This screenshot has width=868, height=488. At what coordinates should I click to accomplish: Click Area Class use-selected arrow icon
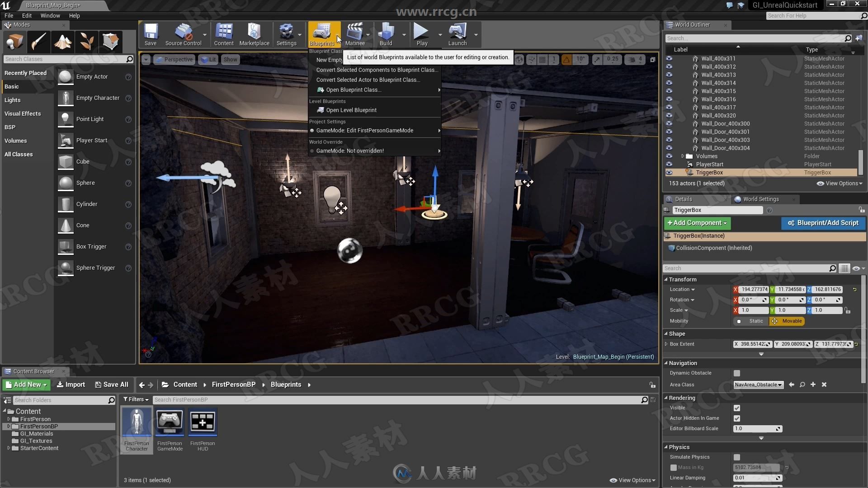tap(791, 385)
